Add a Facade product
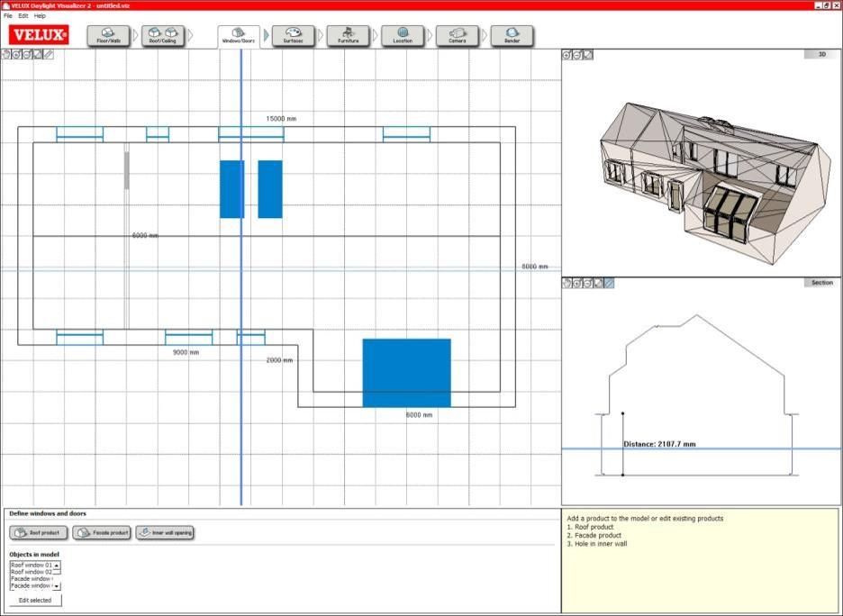Screen dimensions: 843x616 102,533
